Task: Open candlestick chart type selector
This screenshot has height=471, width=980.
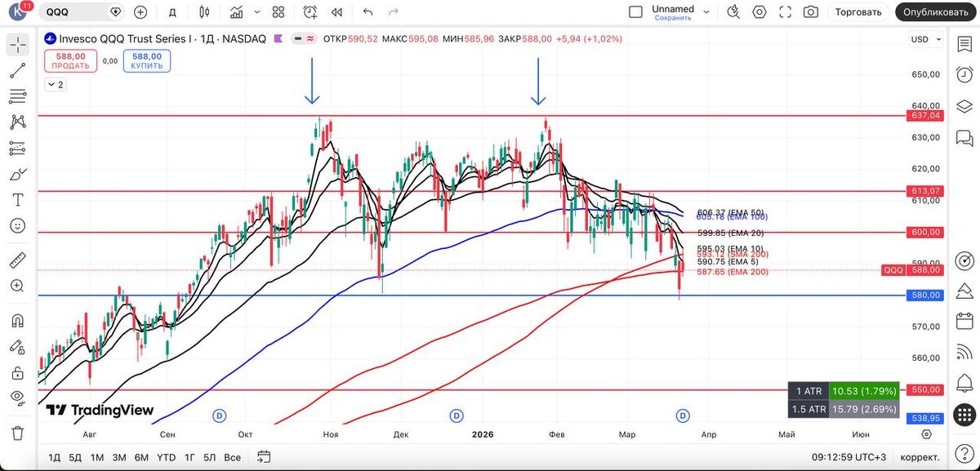Action: [204, 12]
